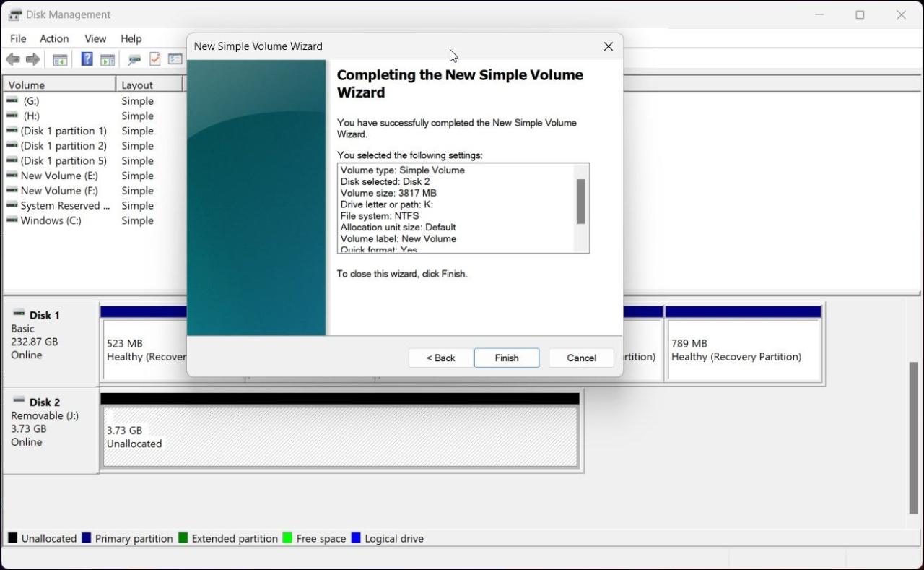Select the New Volume (E:) row
The height and width of the screenshot is (570, 924).
pyautogui.click(x=94, y=176)
